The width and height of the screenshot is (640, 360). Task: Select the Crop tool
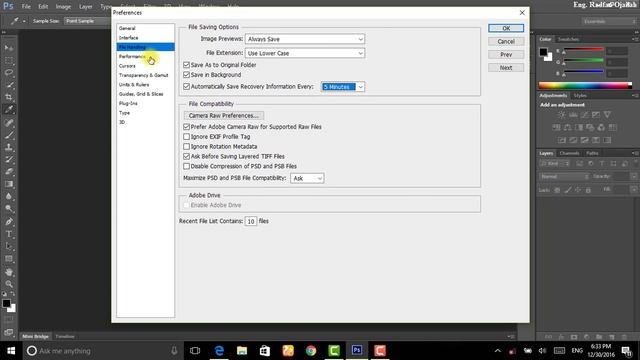9,97
